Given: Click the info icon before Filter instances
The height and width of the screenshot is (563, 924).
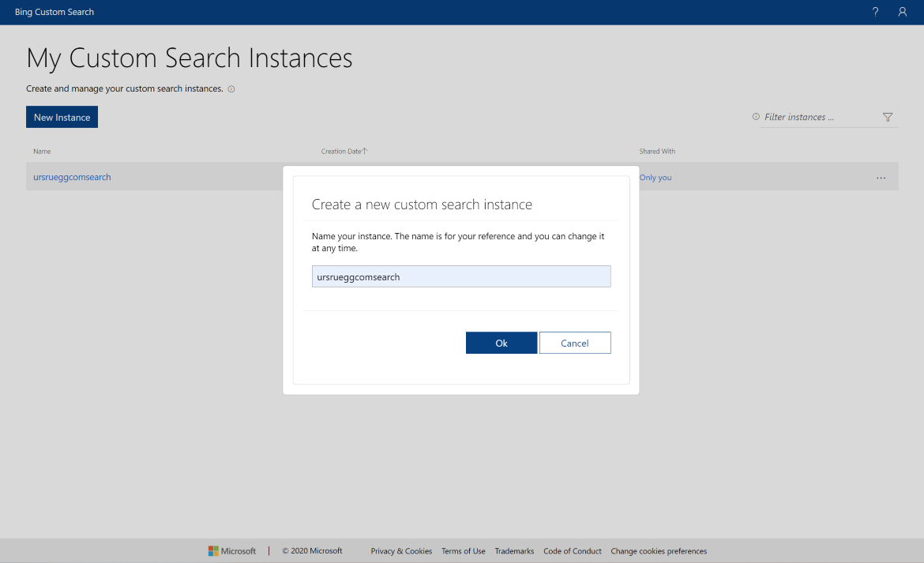Looking at the screenshot, I should coord(756,117).
